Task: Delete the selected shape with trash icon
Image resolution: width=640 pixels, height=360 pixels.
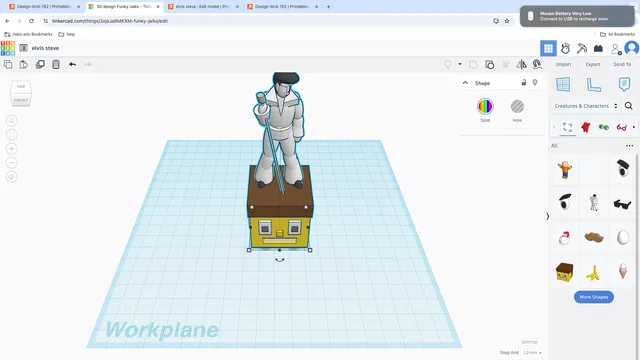Action: coord(56,64)
